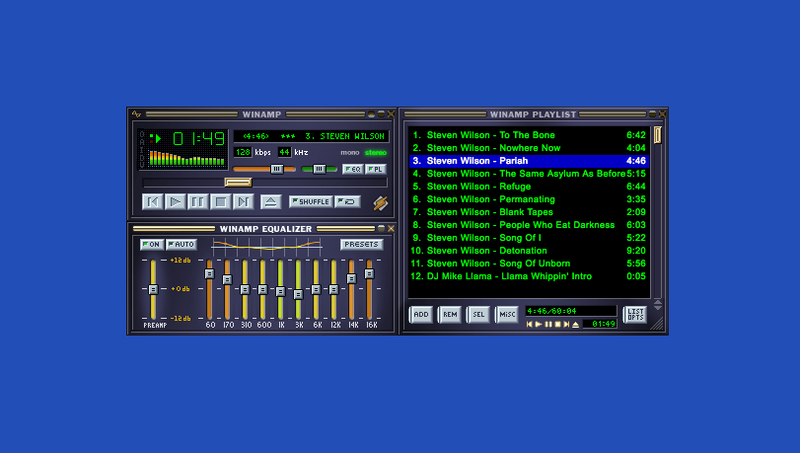
Task: Click the windowshade button in Playlist title bar
Action: 653,114
